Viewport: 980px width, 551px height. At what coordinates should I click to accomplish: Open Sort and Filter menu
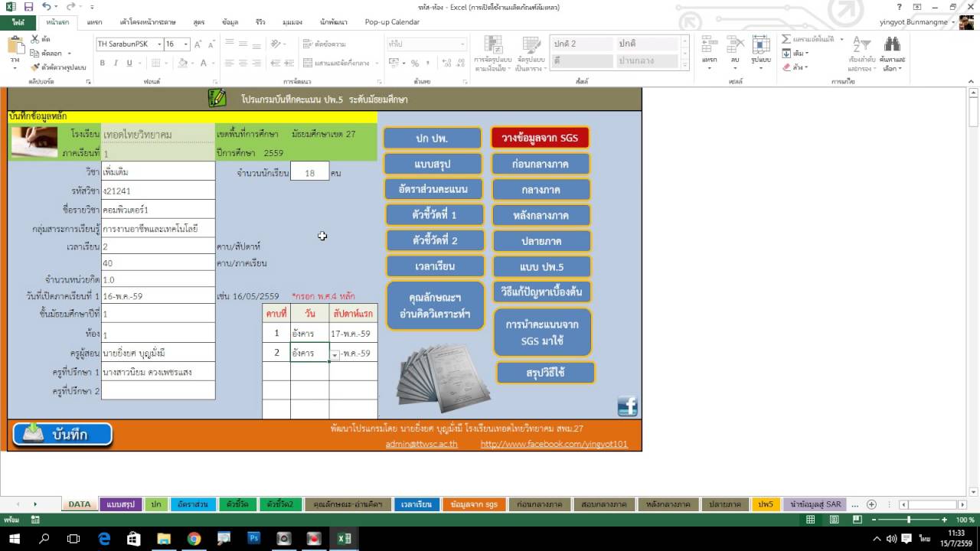(x=861, y=54)
